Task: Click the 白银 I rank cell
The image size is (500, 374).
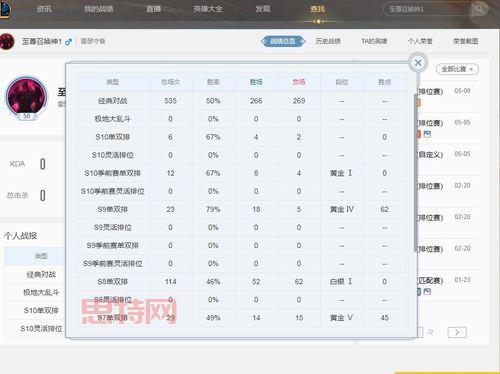Action: pyautogui.click(x=341, y=282)
